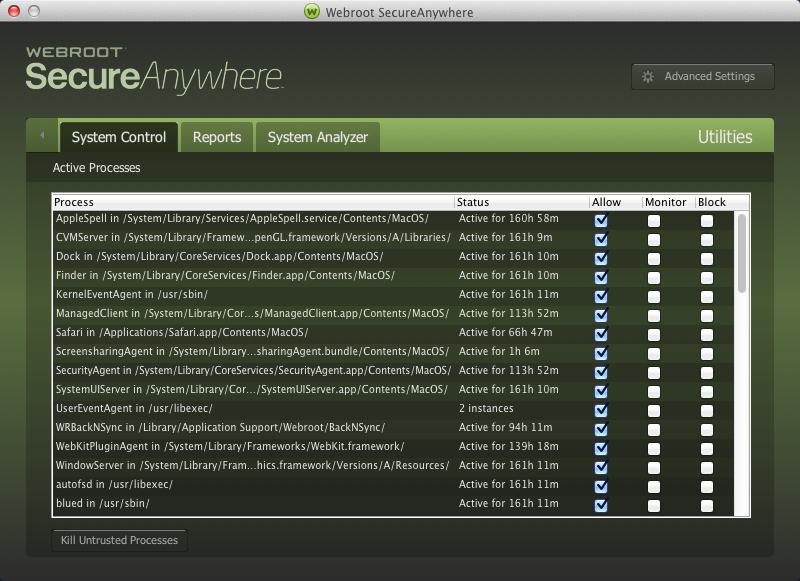Enable Monitor for the Finder process
This screenshot has width=800, height=581.
pos(653,277)
